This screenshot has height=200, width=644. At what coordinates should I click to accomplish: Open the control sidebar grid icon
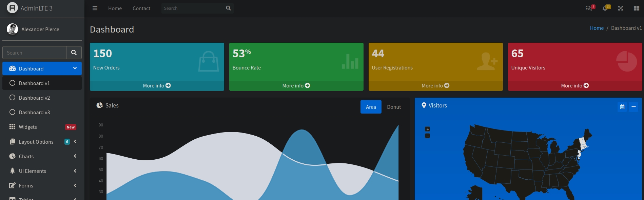pos(637,8)
